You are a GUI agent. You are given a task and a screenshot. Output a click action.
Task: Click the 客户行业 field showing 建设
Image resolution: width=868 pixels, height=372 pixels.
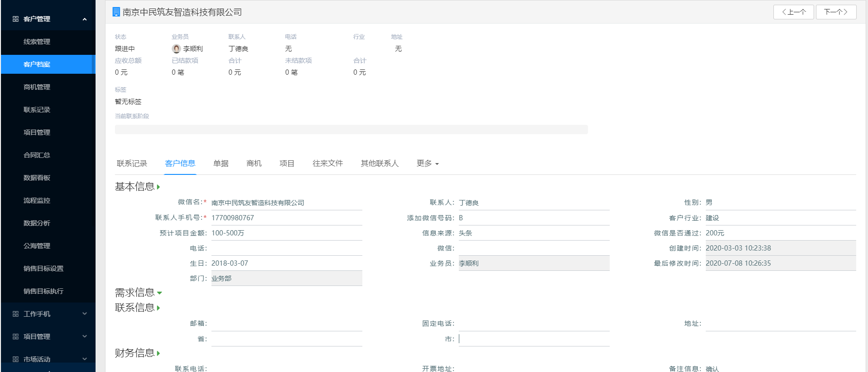[x=781, y=218]
